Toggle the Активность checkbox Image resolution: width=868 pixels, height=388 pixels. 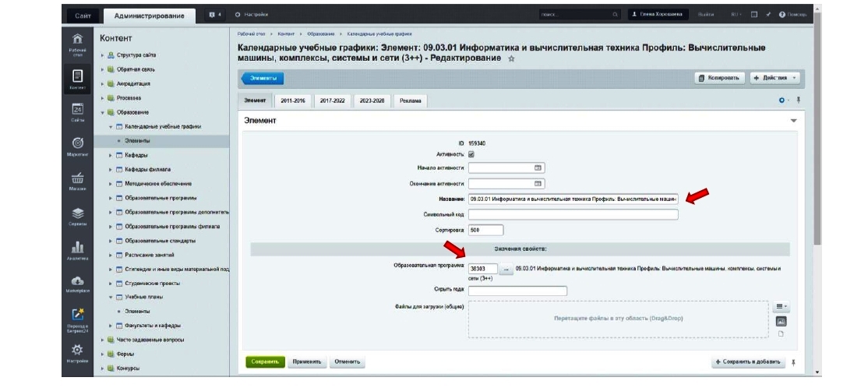(x=471, y=154)
